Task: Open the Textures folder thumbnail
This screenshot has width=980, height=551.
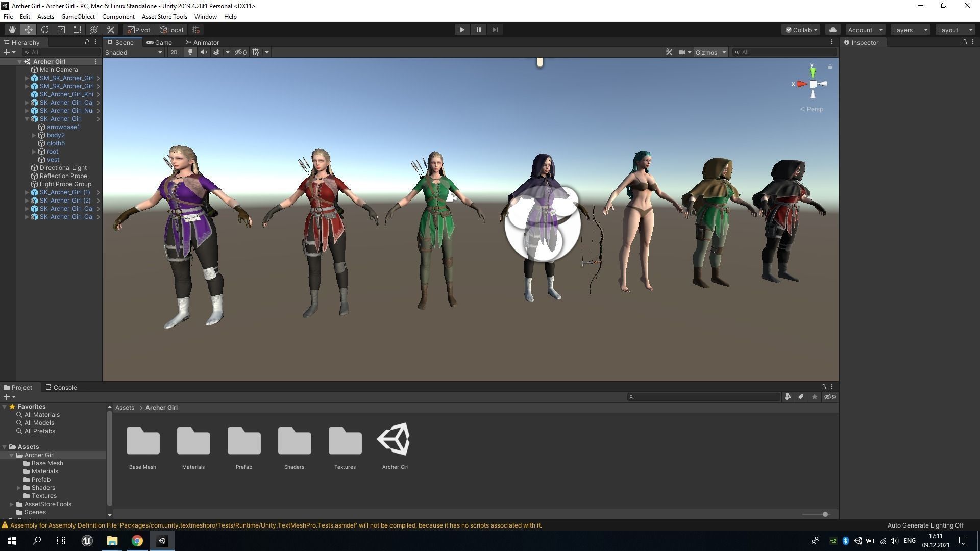Action: [x=345, y=441]
